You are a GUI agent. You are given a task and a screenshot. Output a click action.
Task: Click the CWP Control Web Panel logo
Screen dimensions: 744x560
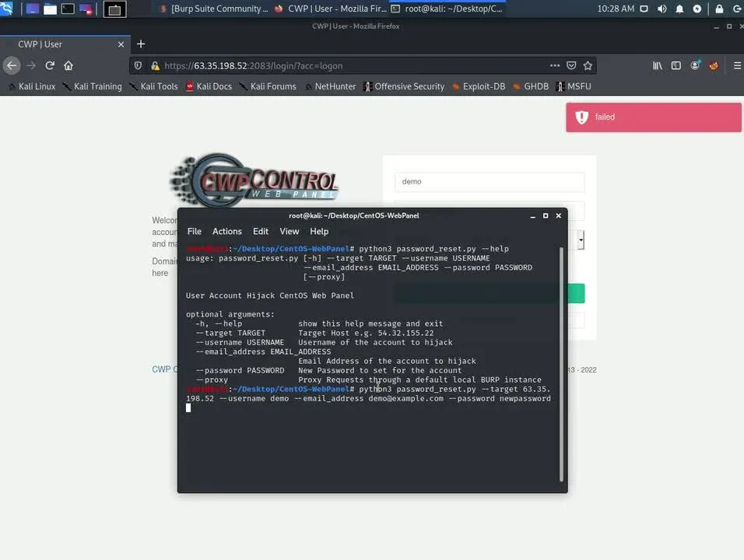254,180
